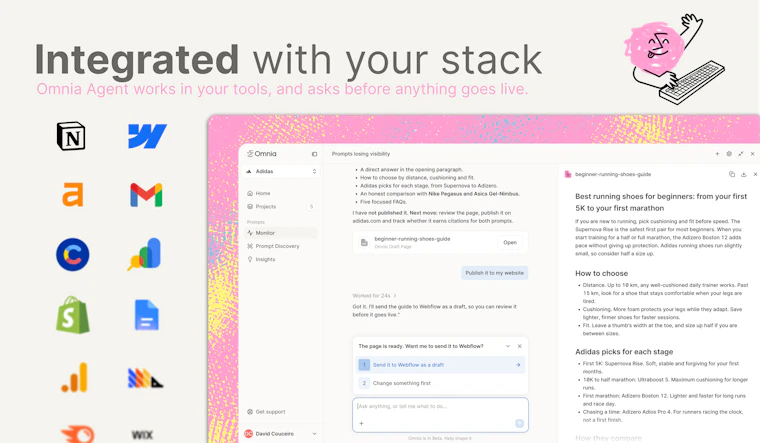Expand the 'Worked for 24s' details
Viewport: 760px width, 443px height.
coord(374,296)
